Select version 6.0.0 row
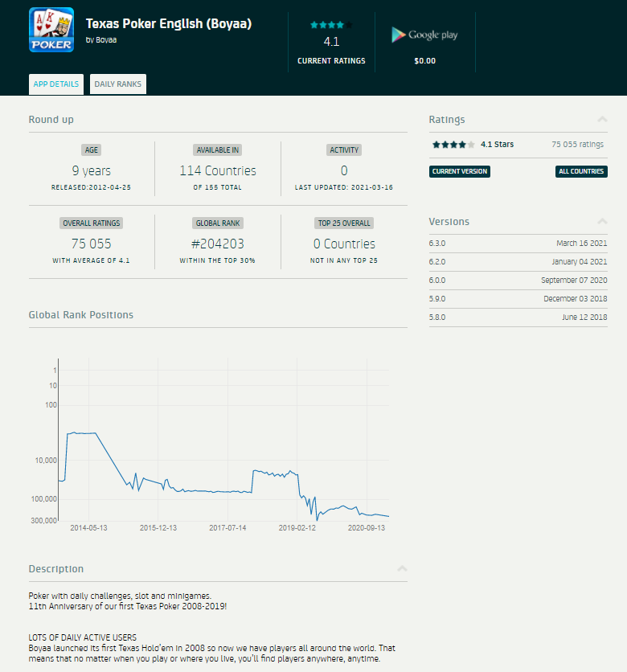This screenshot has width=627, height=672. (518, 281)
